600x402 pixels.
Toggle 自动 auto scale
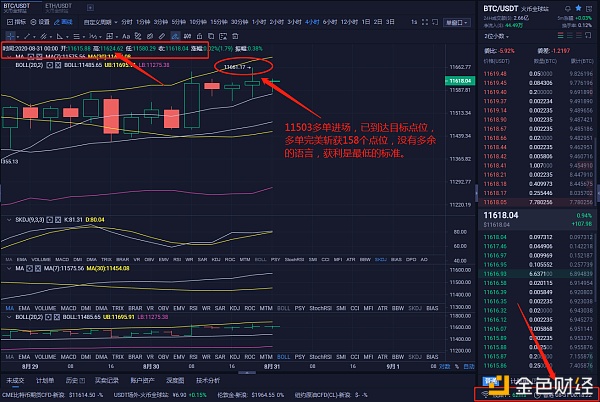tap(469, 366)
